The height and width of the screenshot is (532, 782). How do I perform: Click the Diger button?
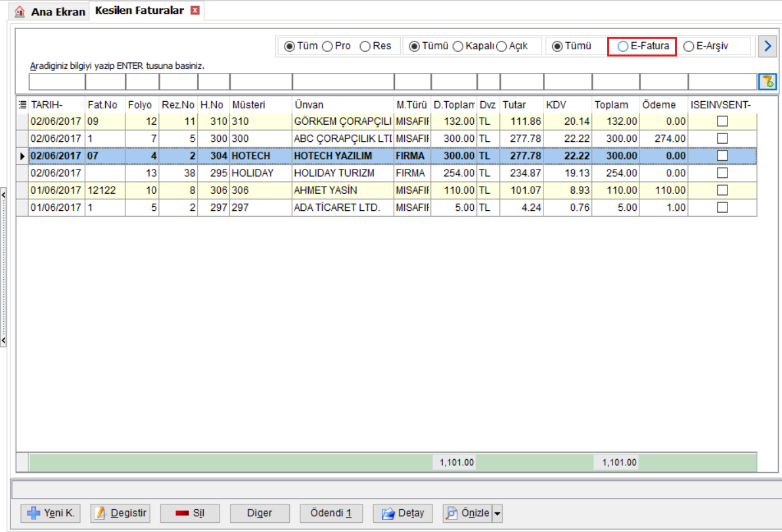tap(260, 513)
